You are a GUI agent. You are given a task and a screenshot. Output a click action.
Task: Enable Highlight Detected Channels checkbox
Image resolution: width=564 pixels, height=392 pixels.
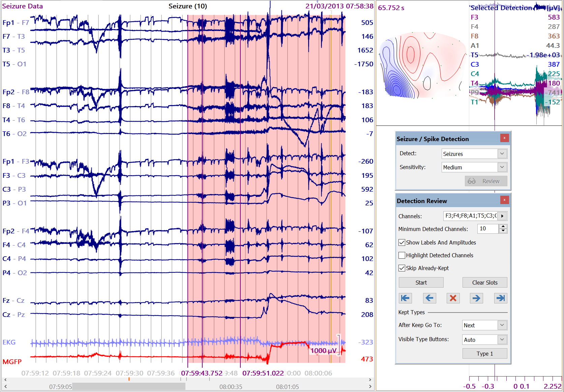click(402, 255)
